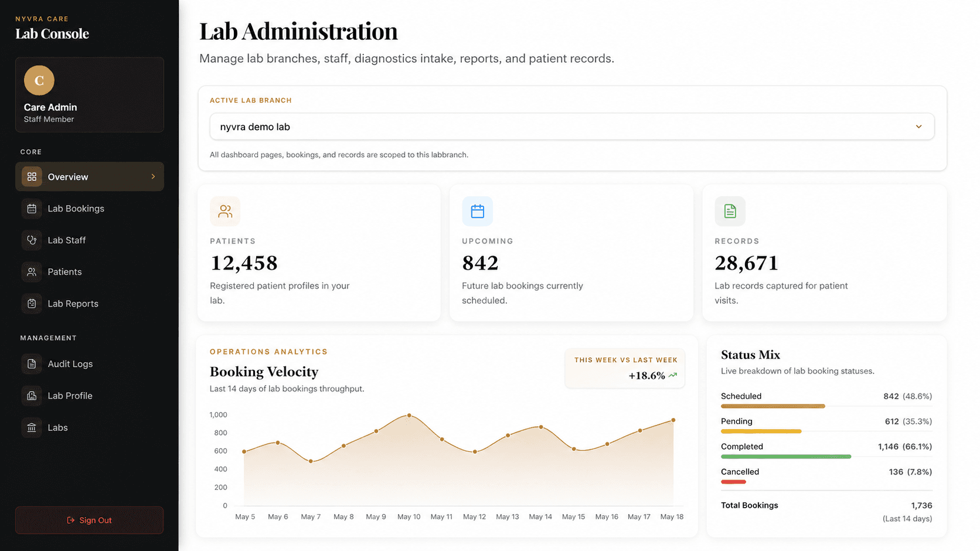Click the Upcoming card calendar icon
Viewport: 980px width, 551px height.
point(478,211)
